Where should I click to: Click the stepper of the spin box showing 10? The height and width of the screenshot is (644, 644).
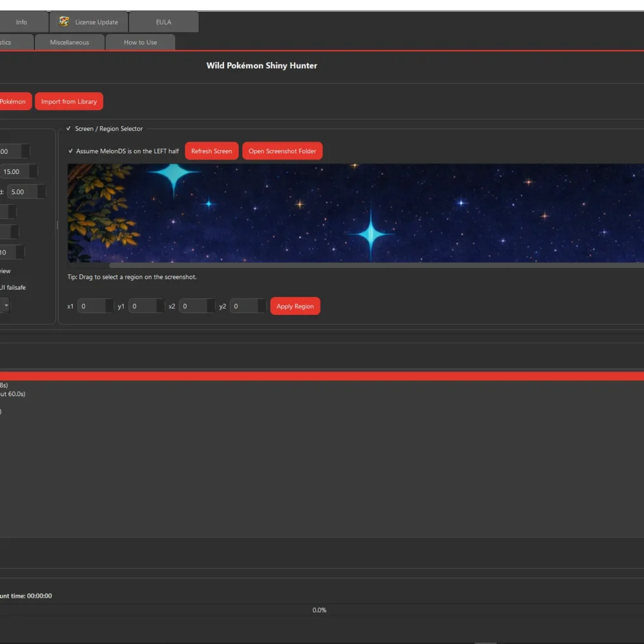click(20, 252)
